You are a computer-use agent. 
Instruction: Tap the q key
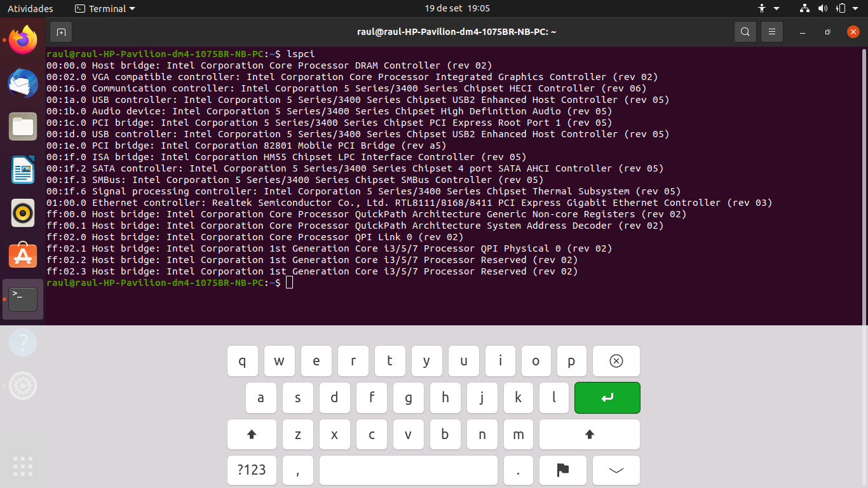242,361
